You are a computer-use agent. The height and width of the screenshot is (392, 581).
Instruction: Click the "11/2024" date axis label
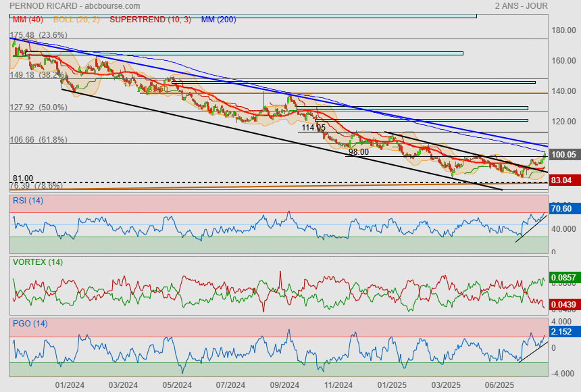[x=338, y=385]
